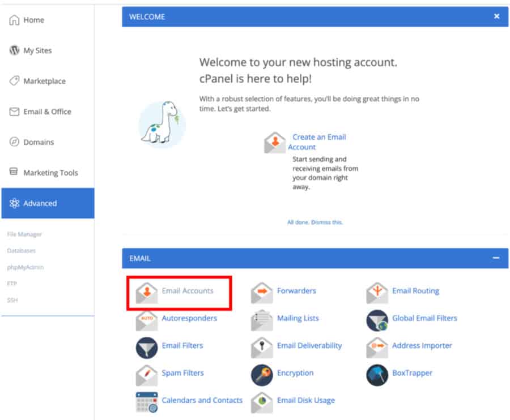Click the Domains compass icon
Viewport: 510px width, 420px height.
pos(14,142)
